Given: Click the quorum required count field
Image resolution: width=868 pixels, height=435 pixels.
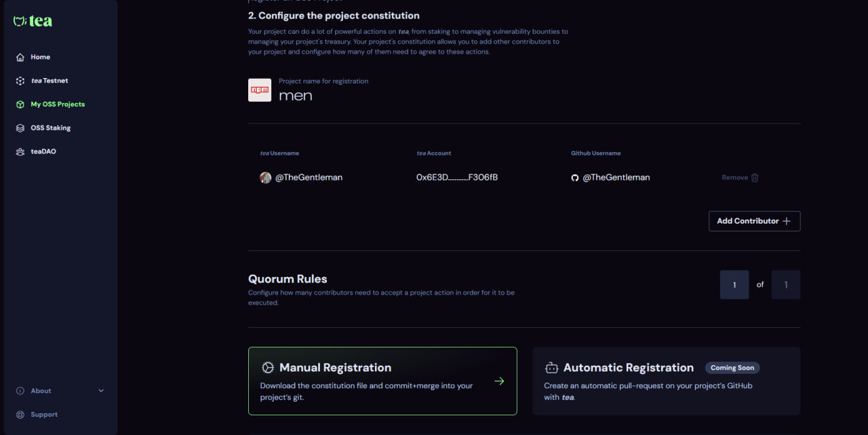Looking at the screenshot, I should click(734, 285).
